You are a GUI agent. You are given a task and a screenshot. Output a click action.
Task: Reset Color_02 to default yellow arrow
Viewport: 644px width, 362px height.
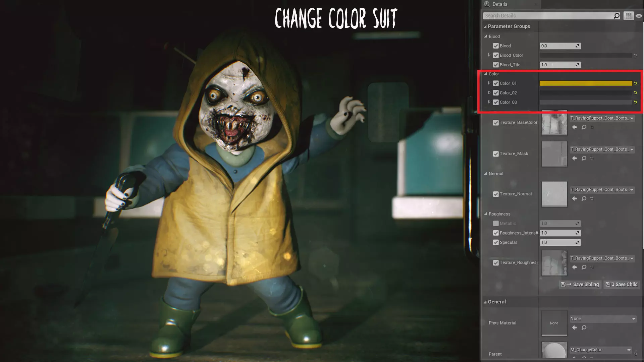click(635, 93)
